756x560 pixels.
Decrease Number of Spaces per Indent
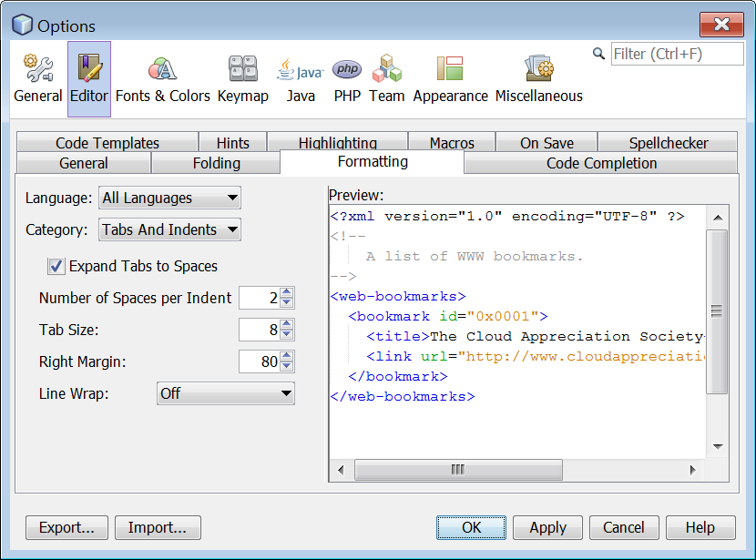287,302
